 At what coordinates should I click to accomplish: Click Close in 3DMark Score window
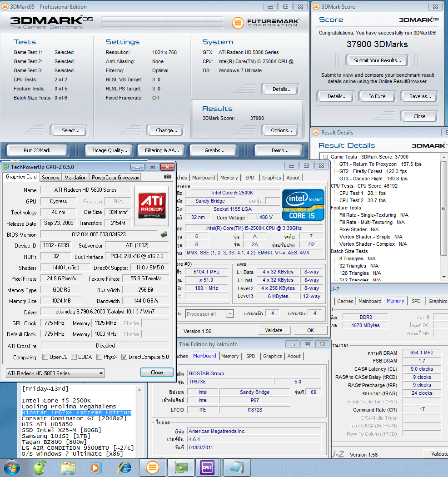[x=419, y=116]
